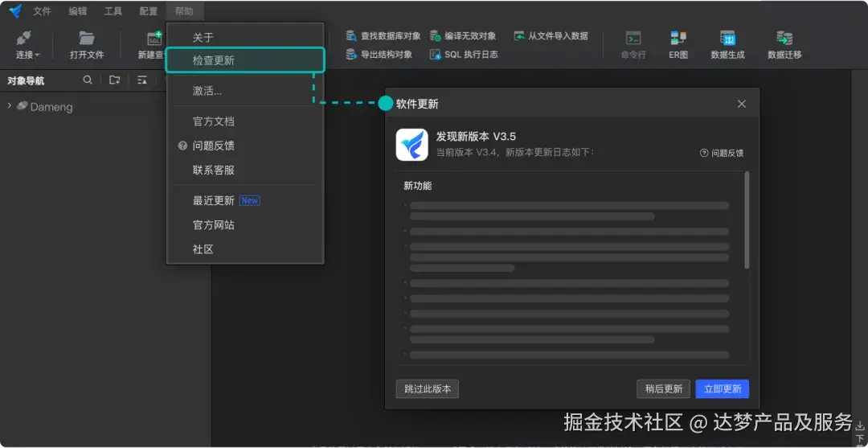Choose 关于 from the help menu
Screen dimensions: 868x448
(245, 37)
